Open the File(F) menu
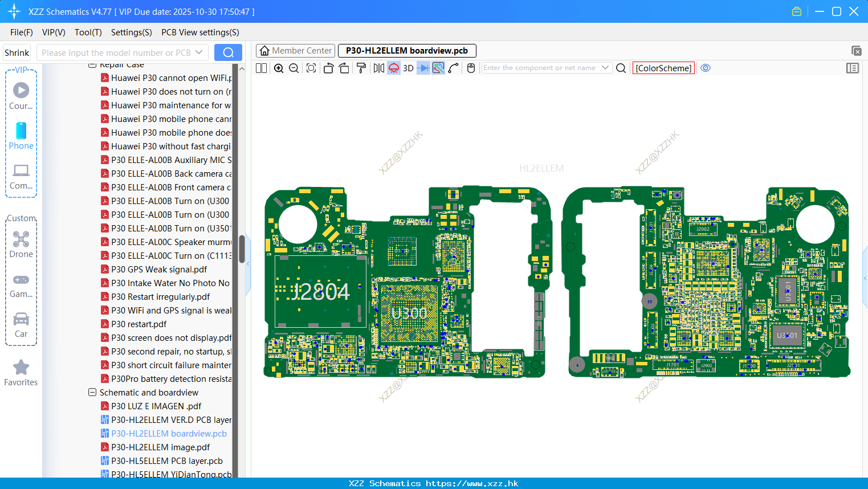This screenshot has width=868, height=489. click(22, 32)
